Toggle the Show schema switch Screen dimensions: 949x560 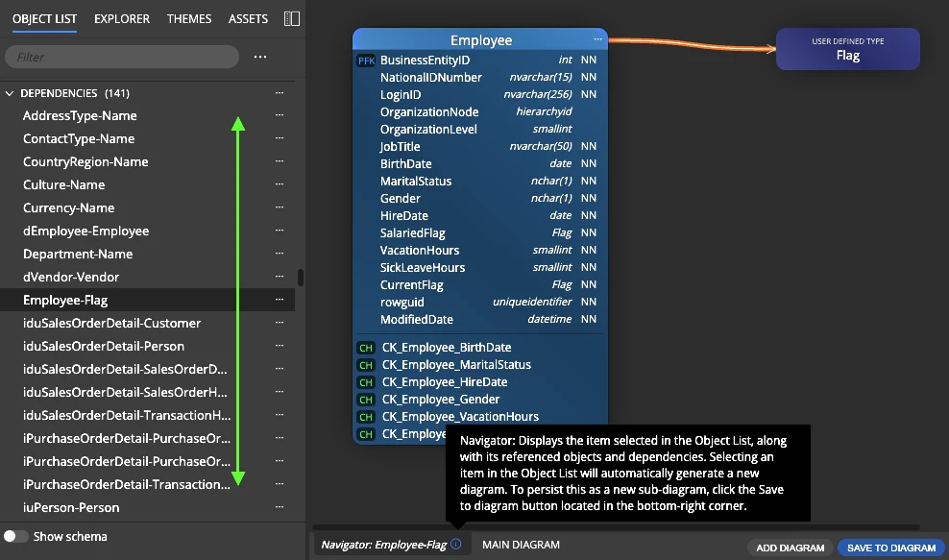15,536
